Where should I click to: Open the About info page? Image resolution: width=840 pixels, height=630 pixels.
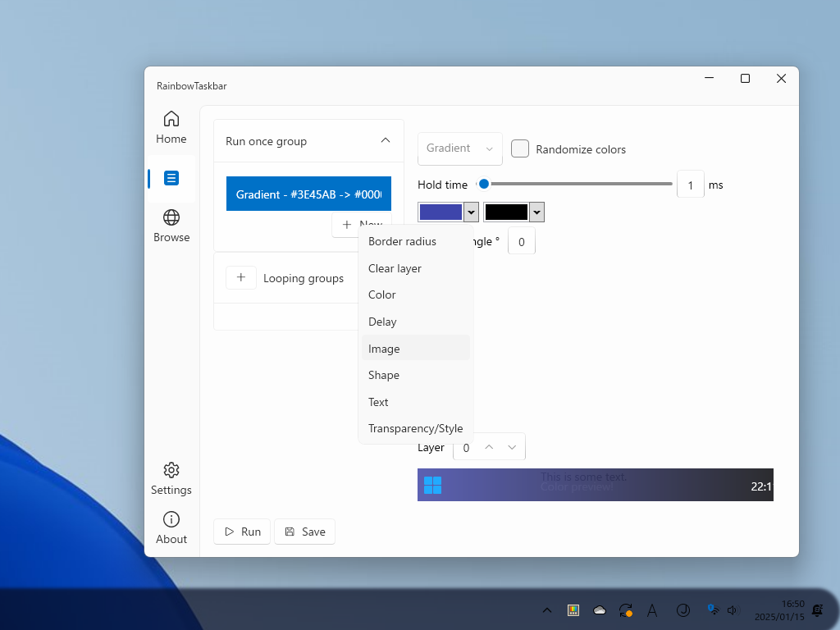171,527
